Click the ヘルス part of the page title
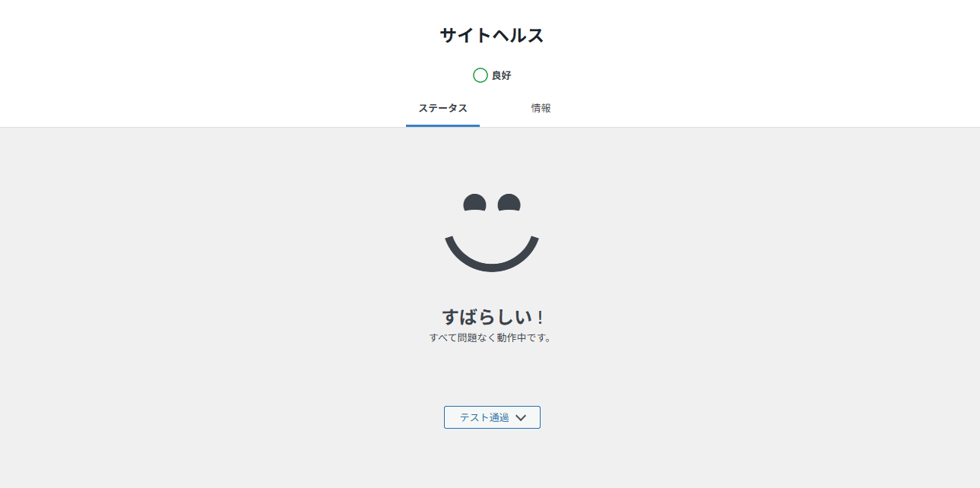Screen dimensions: 980x488 pos(518,35)
